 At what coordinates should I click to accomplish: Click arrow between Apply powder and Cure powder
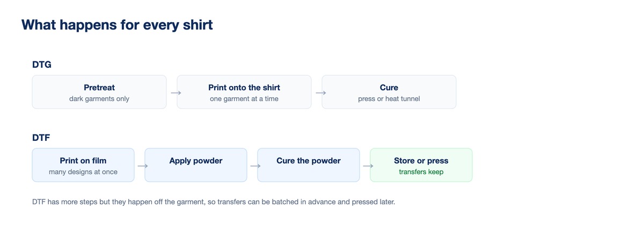[x=255, y=166]
